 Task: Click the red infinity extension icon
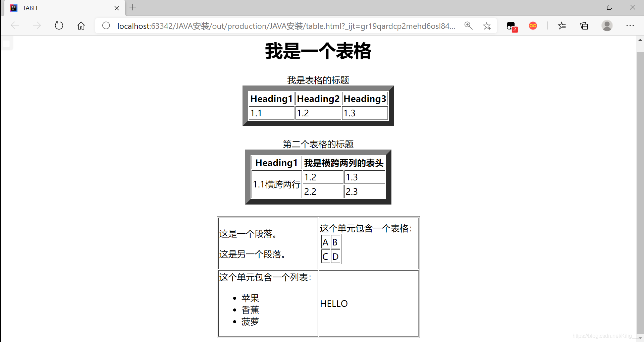pyautogui.click(x=533, y=25)
